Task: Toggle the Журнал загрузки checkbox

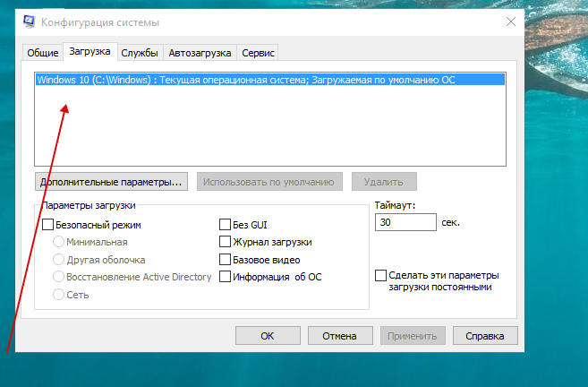Action: [226, 243]
